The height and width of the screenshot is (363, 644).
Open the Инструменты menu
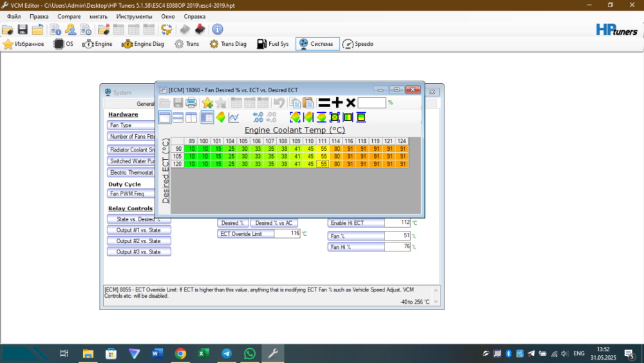tap(134, 15)
